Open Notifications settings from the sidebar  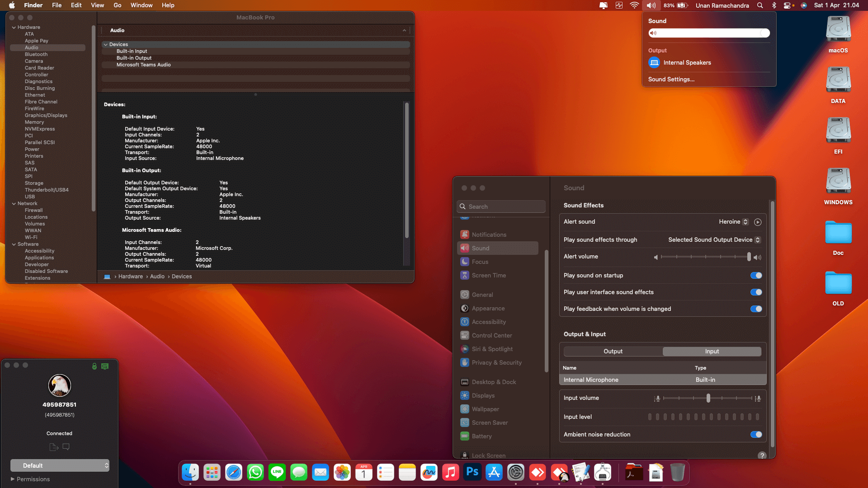[x=489, y=235]
